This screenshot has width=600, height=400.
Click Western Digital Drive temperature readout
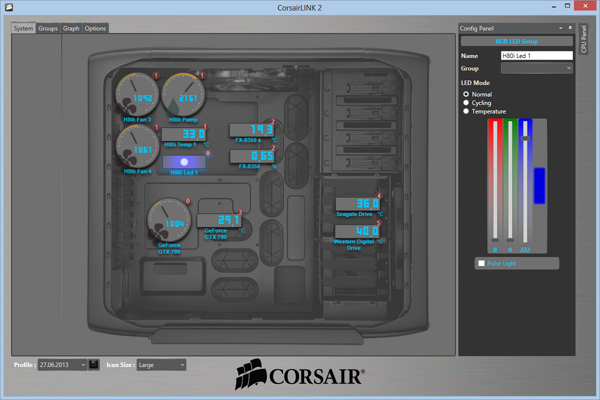[x=357, y=231]
